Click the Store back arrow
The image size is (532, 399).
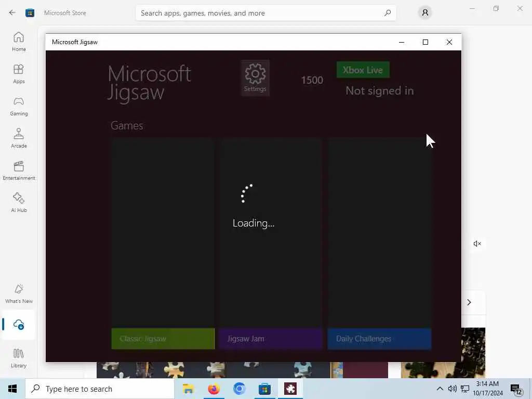[12, 12]
